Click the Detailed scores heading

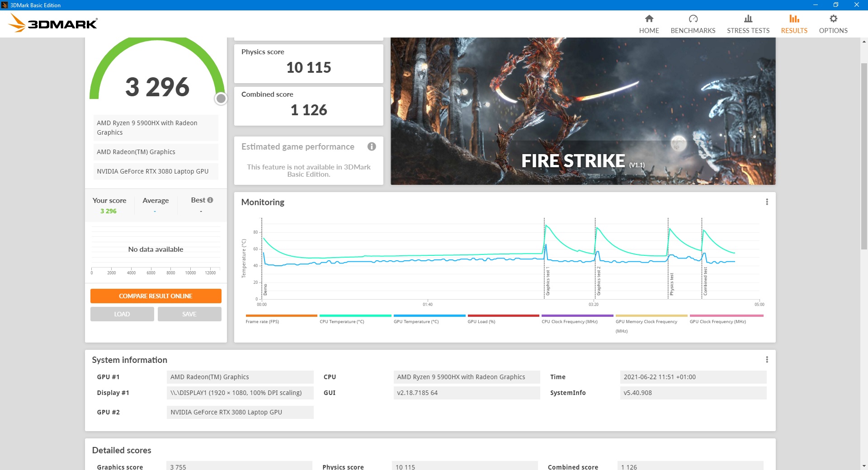122,450
